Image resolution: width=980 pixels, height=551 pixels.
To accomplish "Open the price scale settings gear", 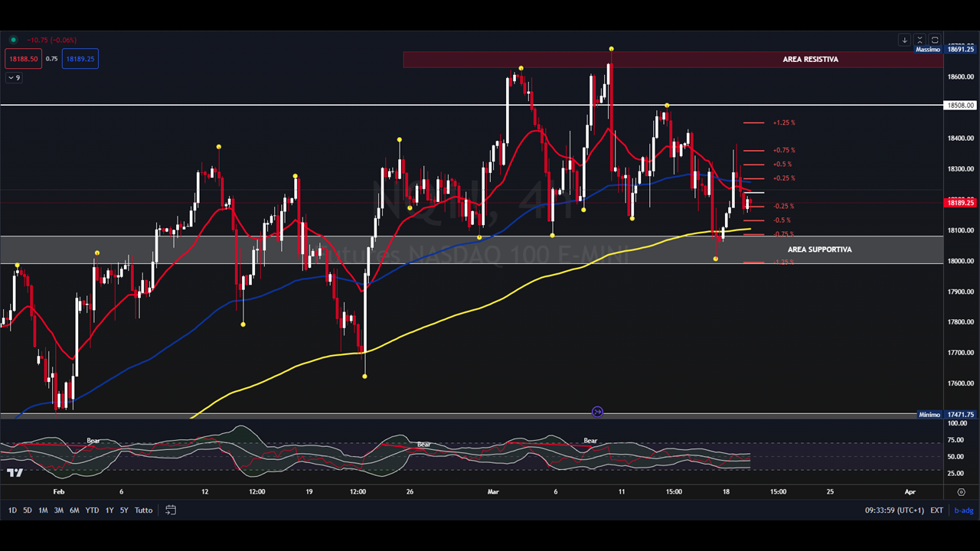I will point(962,492).
